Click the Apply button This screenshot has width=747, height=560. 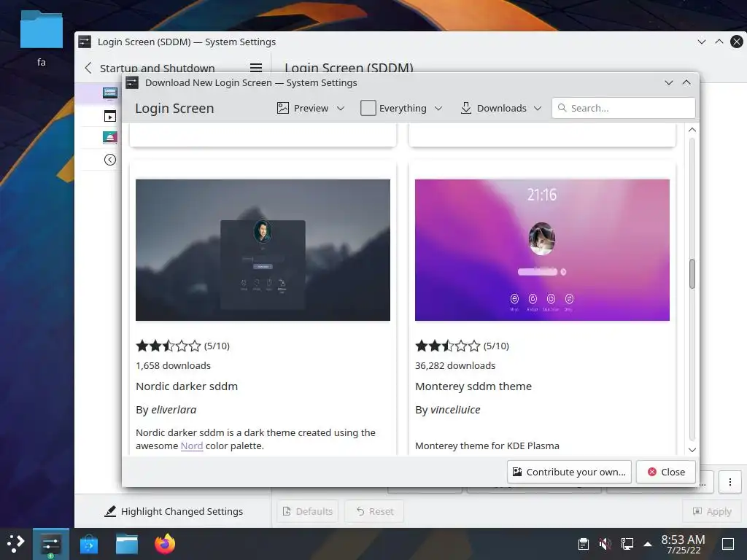click(x=712, y=511)
